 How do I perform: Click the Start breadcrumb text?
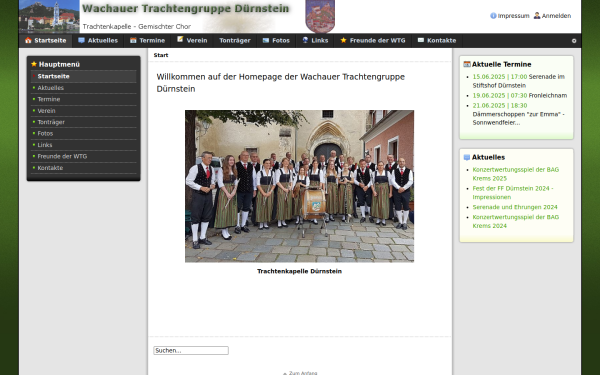point(161,55)
